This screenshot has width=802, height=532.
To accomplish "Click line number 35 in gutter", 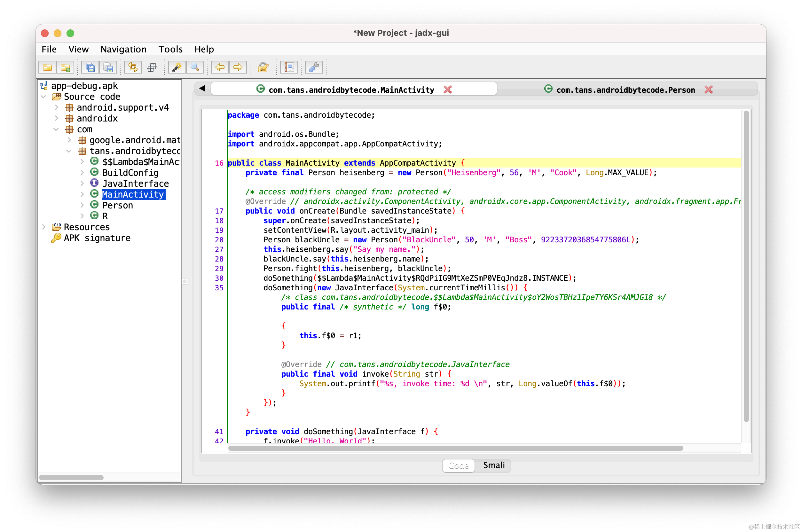I will (219, 288).
